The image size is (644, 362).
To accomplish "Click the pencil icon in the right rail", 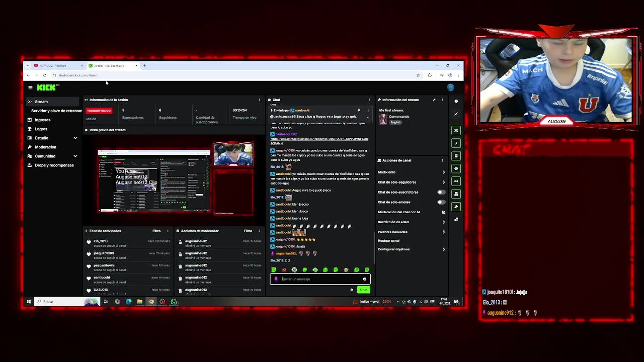I will (x=456, y=114).
